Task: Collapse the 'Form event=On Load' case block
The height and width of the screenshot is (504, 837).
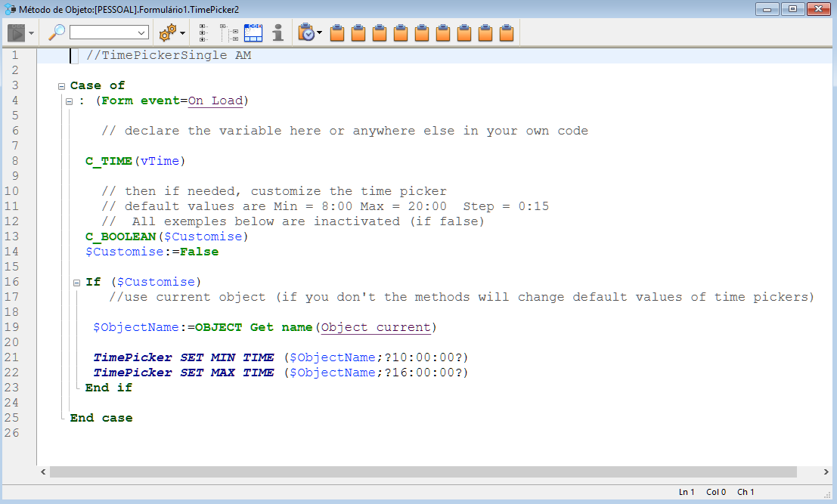Action: click(x=69, y=101)
